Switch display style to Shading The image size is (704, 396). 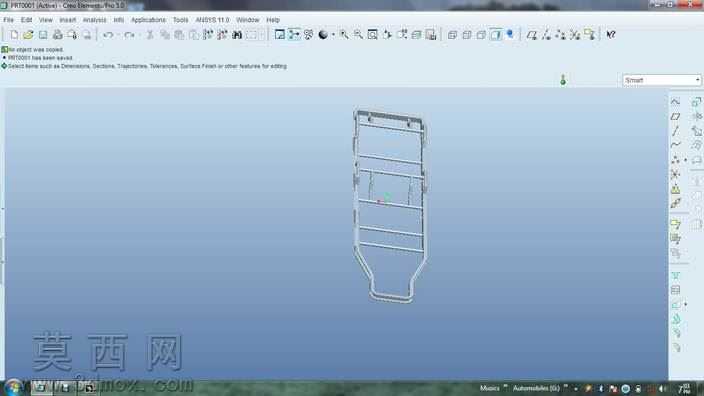pyautogui.click(x=496, y=35)
